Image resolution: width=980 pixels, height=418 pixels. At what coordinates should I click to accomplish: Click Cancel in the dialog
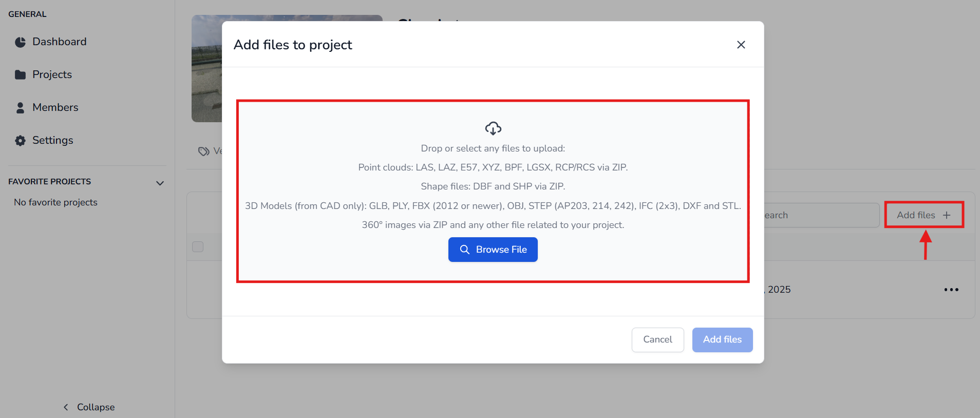[657, 340]
